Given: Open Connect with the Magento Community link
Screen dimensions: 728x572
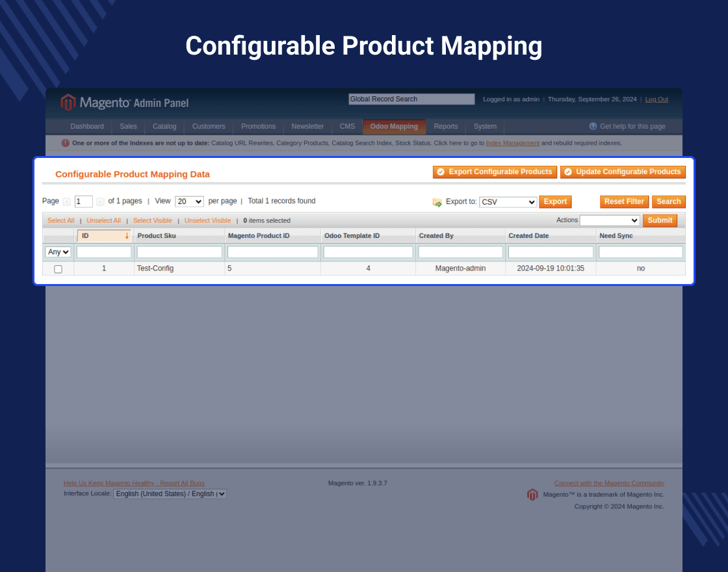Looking at the screenshot, I should [x=609, y=484].
